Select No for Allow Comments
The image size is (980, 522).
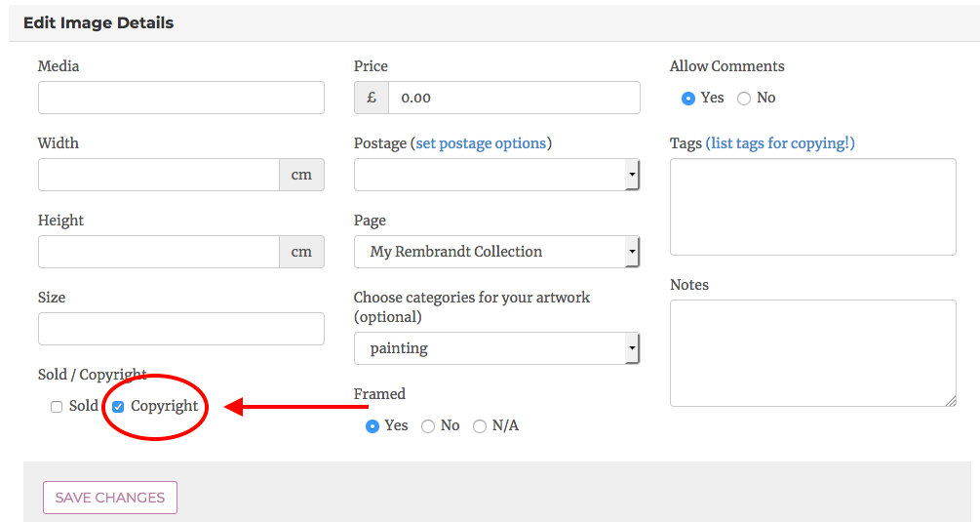point(744,99)
